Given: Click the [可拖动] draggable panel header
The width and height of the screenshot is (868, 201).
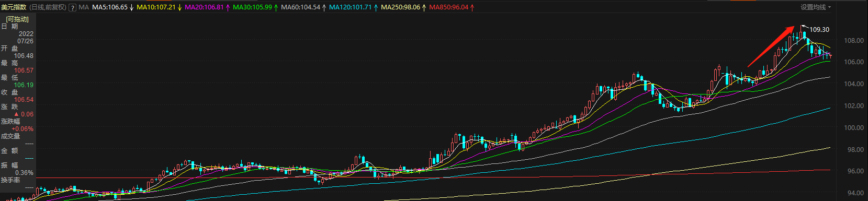Looking at the screenshot, I should coord(17,19).
